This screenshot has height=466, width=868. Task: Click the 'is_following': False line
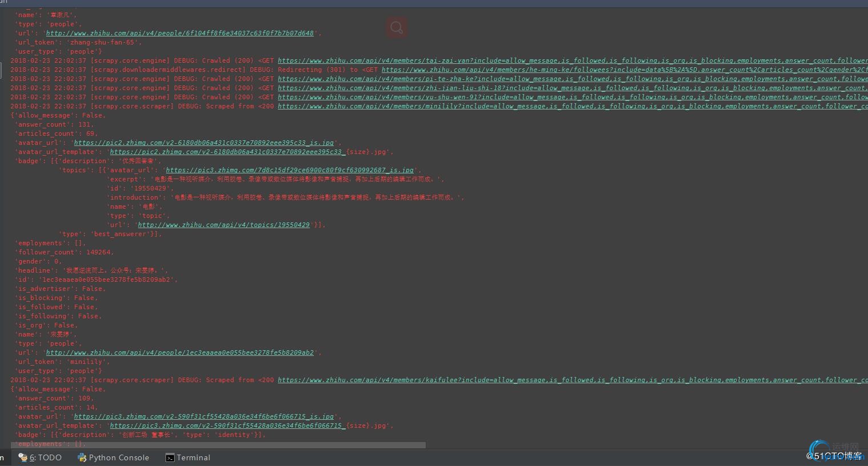[58, 316]
